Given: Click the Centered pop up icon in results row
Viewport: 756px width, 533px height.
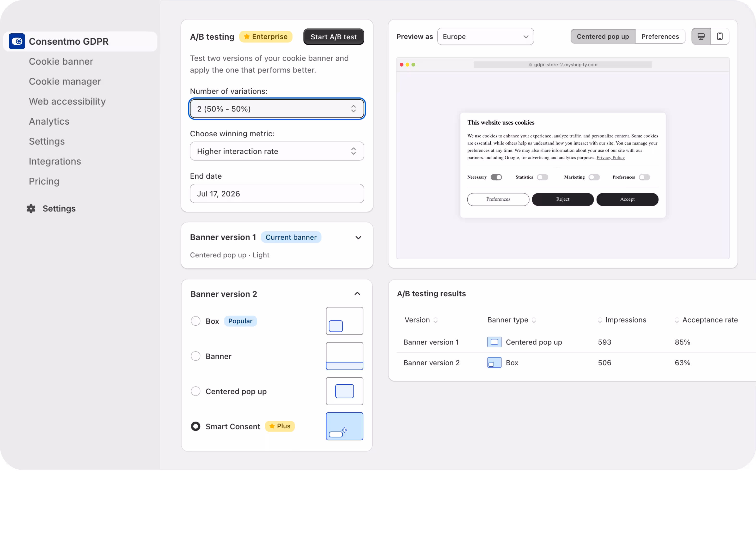Looking at the screenshot, I should [x=494, y=342].
